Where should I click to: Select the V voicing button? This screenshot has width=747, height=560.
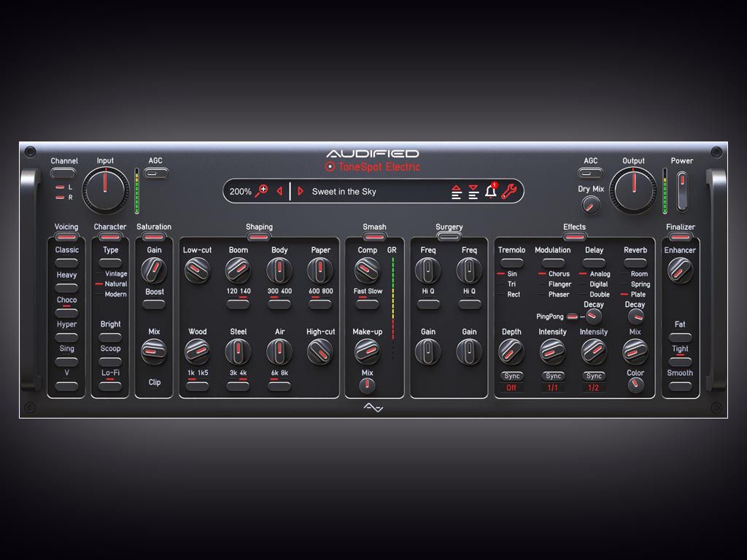[x=66, y=386]
